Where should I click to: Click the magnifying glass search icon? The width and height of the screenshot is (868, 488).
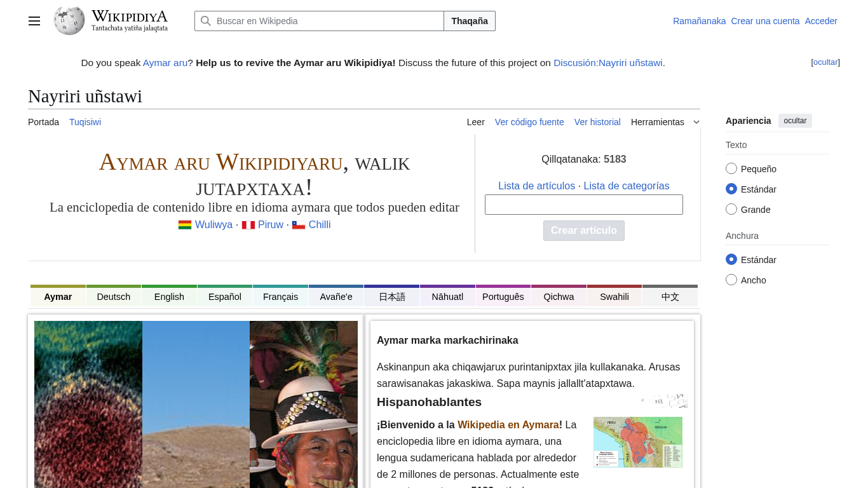(206, 21)
